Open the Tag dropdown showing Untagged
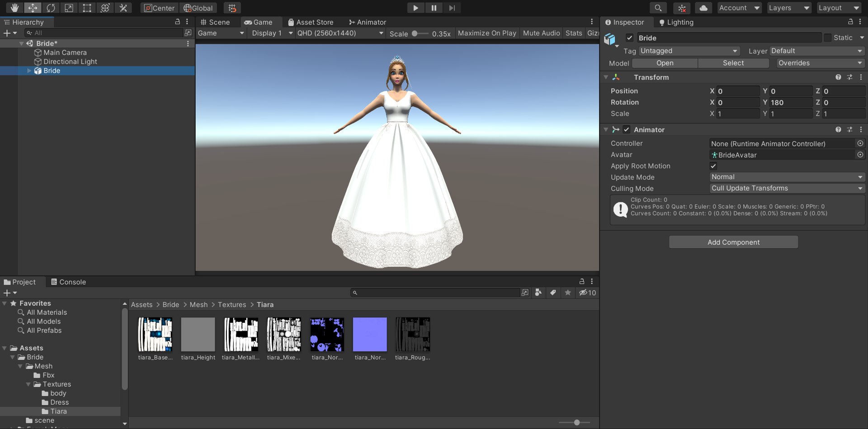Viewport: 868px width, 429px height. [x=689, y=51]
